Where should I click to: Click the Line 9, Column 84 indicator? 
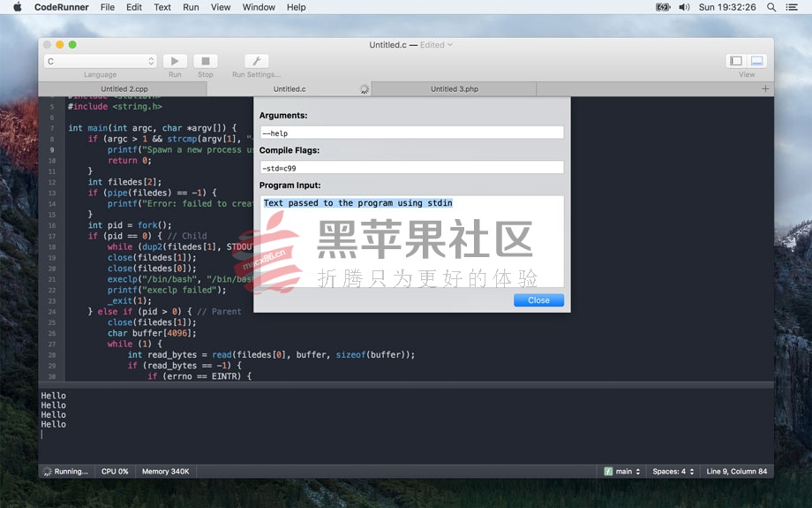click(736, 471)
